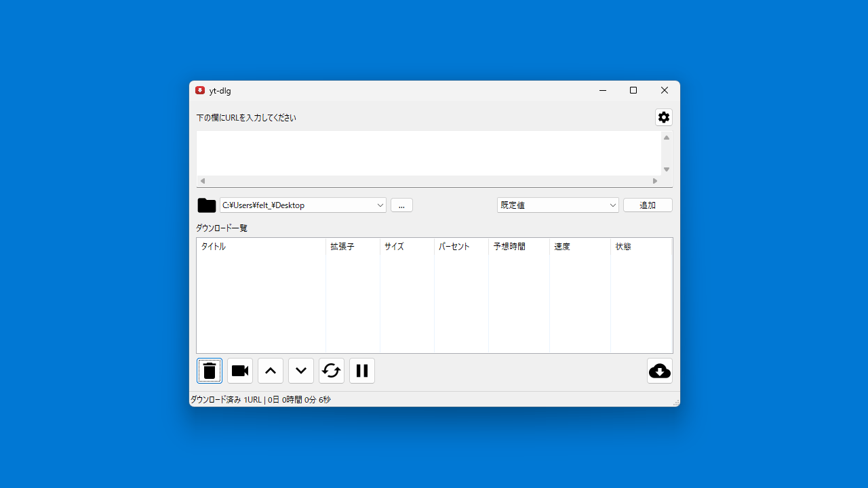This screenshot has width=868, height=488.
Task: Click the reload arrows button
Action: coord(332,371)
